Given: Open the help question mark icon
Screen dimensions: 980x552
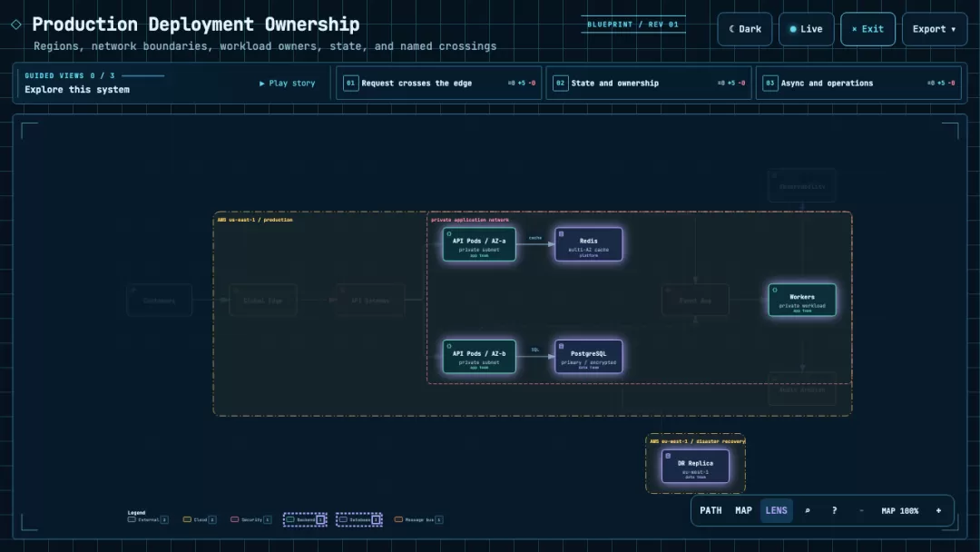Looking at the screenshot, I should (x=834, y=511).
